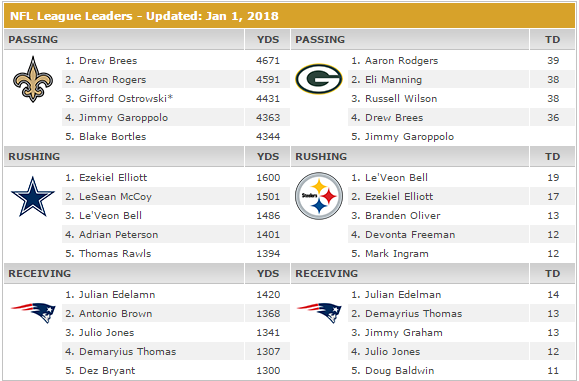Click the Patriots logo beside receiving touchdowns

pos(319,312)
